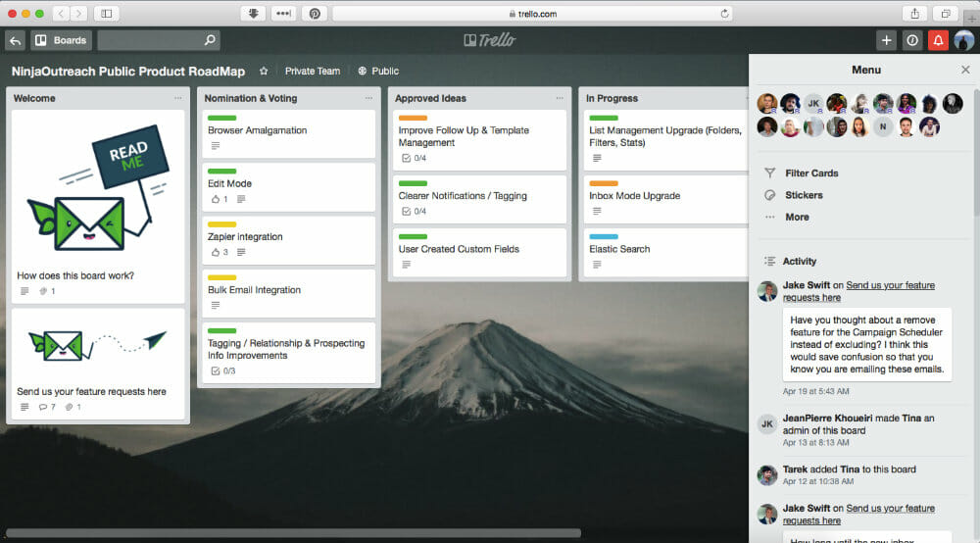Change the Public visibility setting
The image size is (980, 543).
378,72
